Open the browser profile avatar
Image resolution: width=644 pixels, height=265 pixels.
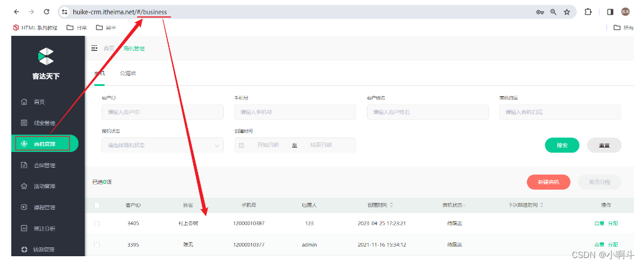pos(625,12)
